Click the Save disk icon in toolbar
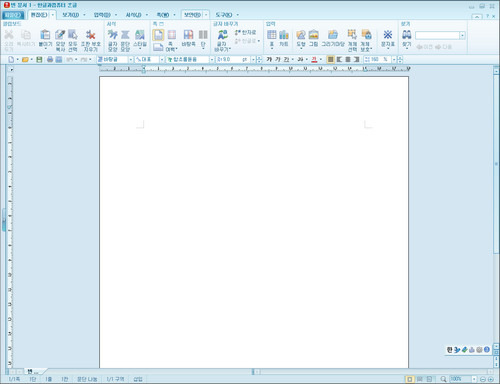Screen dimensions: 500x384 (x=39, y=59)
